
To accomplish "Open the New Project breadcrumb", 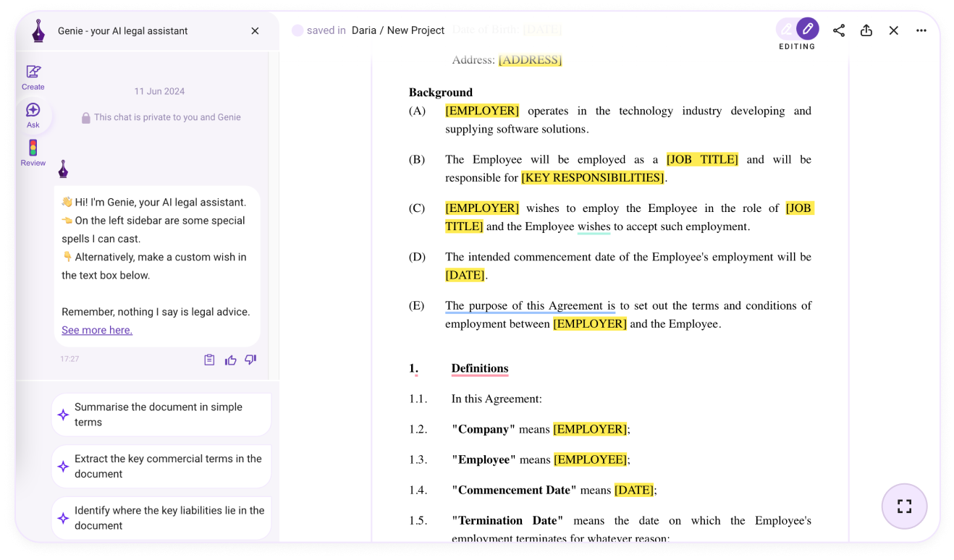I will (x=415, y=30).
